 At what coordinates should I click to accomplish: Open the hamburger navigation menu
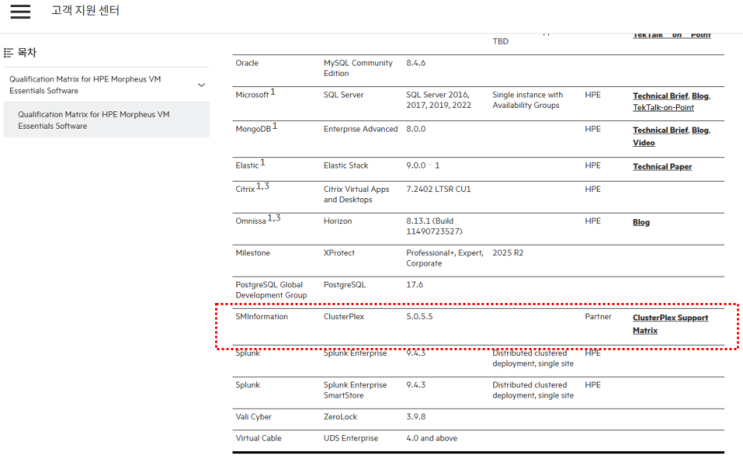tap(20, 12)
